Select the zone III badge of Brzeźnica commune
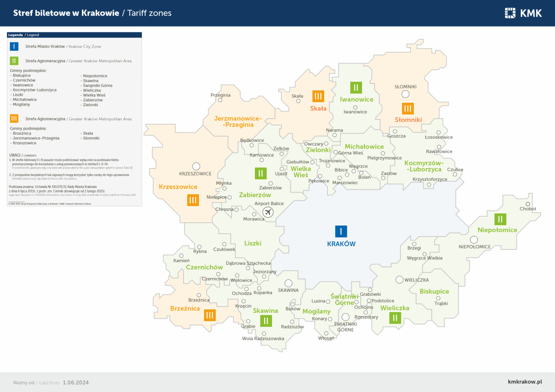Screen dimensions: 555x392 (x=209, y=315)
